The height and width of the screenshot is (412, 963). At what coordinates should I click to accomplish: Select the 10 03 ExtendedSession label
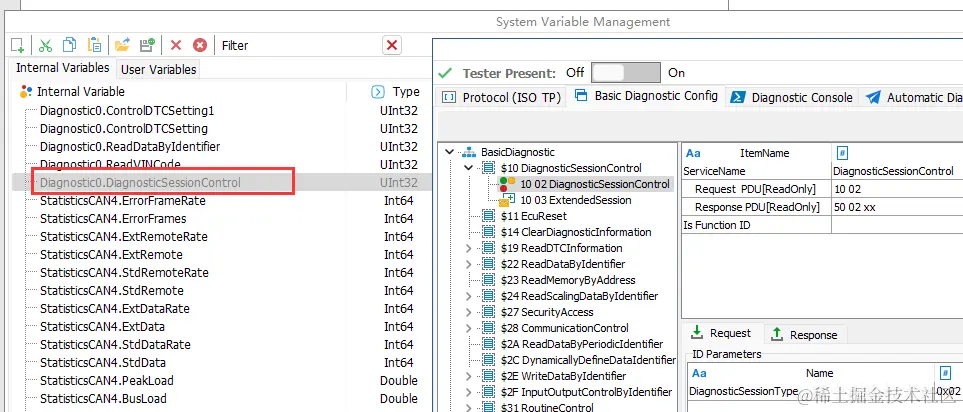coord(575,200)
